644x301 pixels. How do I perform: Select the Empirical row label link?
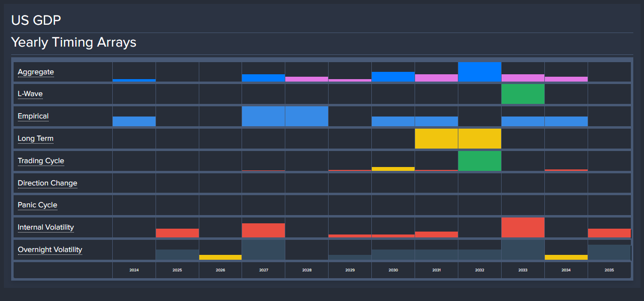coord(33,117)
